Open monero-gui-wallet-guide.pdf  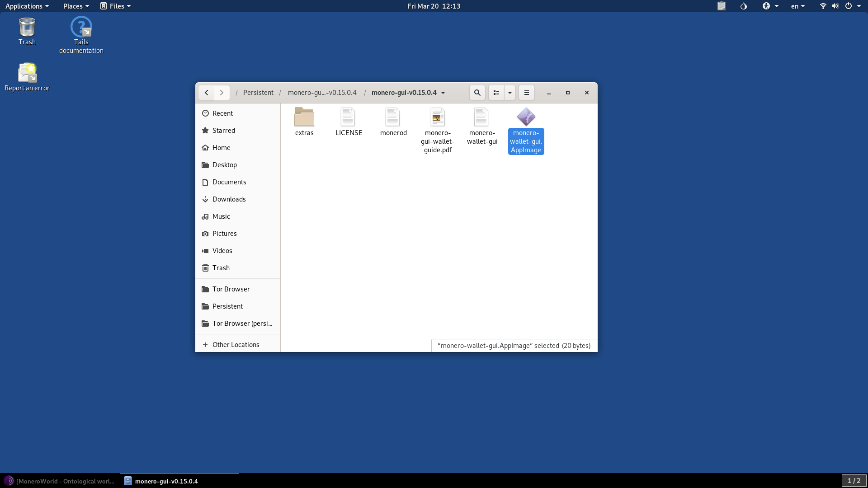coord(437,117)
